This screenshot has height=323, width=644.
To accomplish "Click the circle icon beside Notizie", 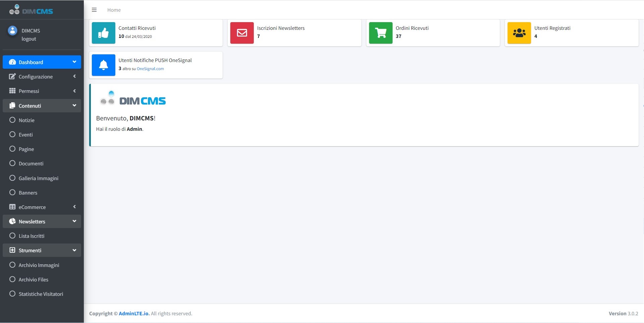I will (x=12, y=120).
